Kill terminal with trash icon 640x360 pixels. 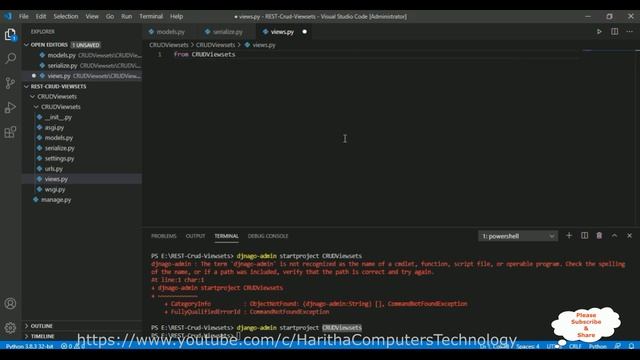[x=599, y=236]
